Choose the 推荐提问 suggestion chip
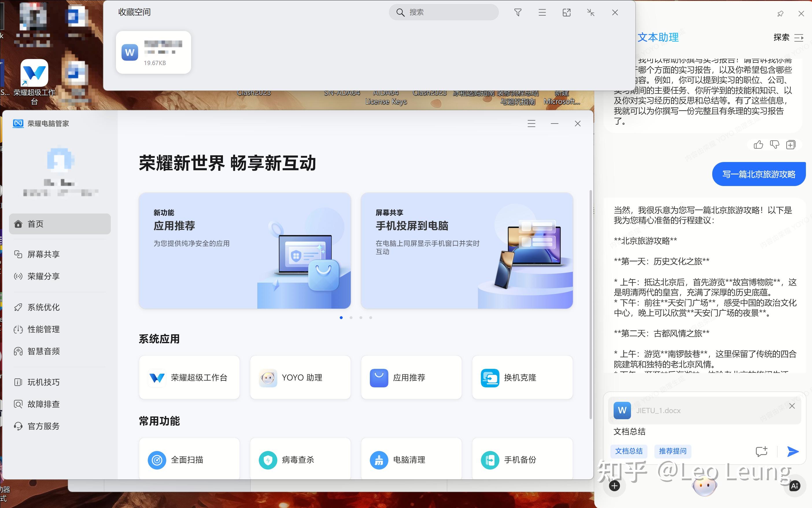The width and height of the screenshot is (812, 508). pyautogui.click(x=672, y=451)
